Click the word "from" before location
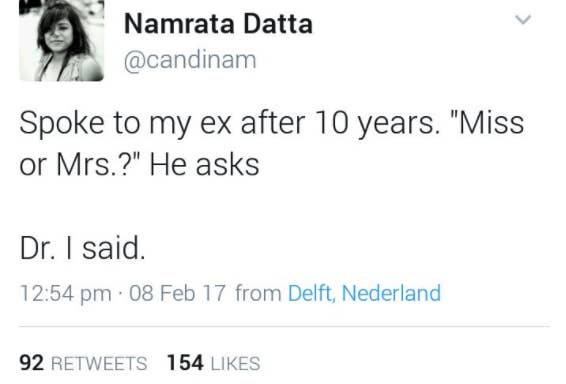 [x=258, y=293]
